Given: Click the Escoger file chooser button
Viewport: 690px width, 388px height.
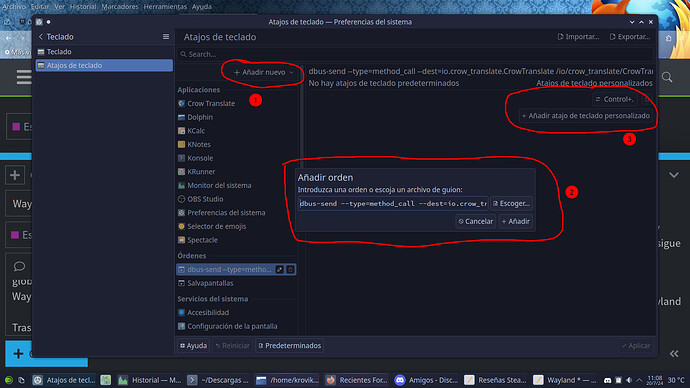Looking at the screenshot, I should coord(511,203).
